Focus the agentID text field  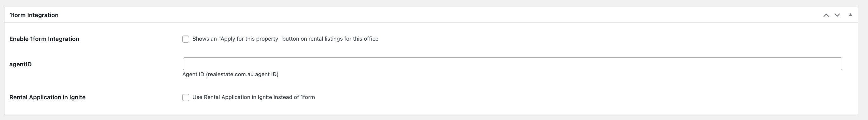click(x=512, y=64)
